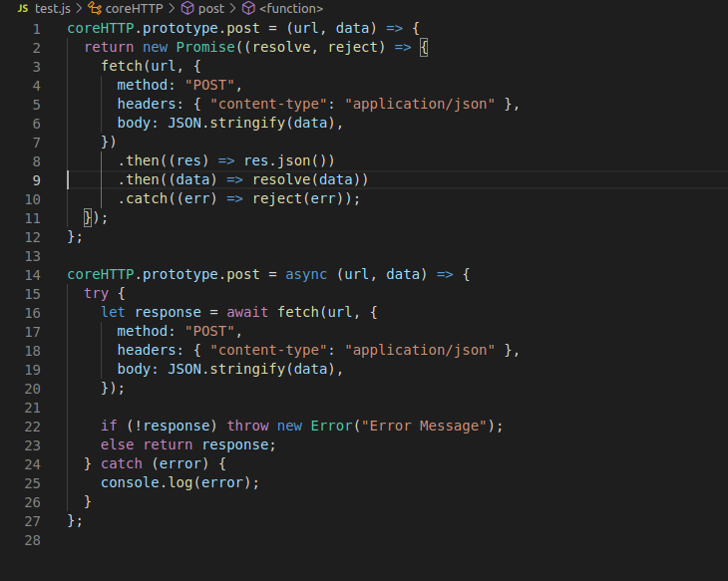Click the 'async' keyword on line 14
Viewport: 728px width, 581px height.
click(x=306, y=275)
